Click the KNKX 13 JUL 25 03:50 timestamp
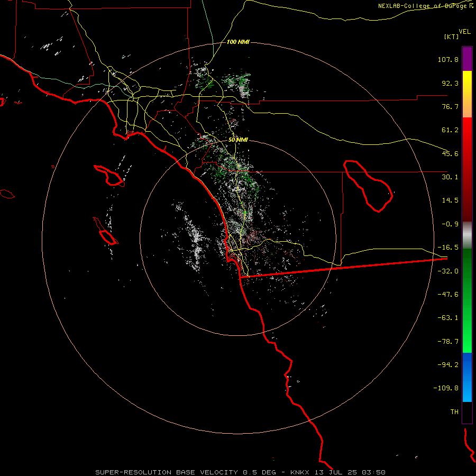476x476 pixels. 338,472
